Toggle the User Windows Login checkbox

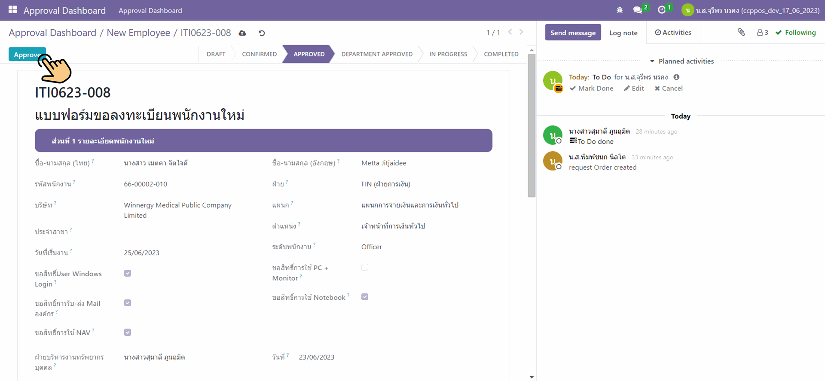(x=127, y=273)
